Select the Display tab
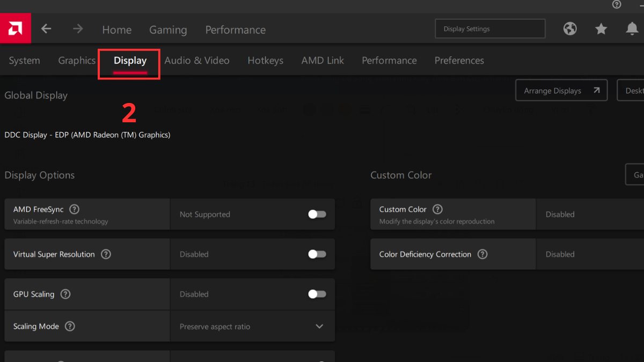 130,61
